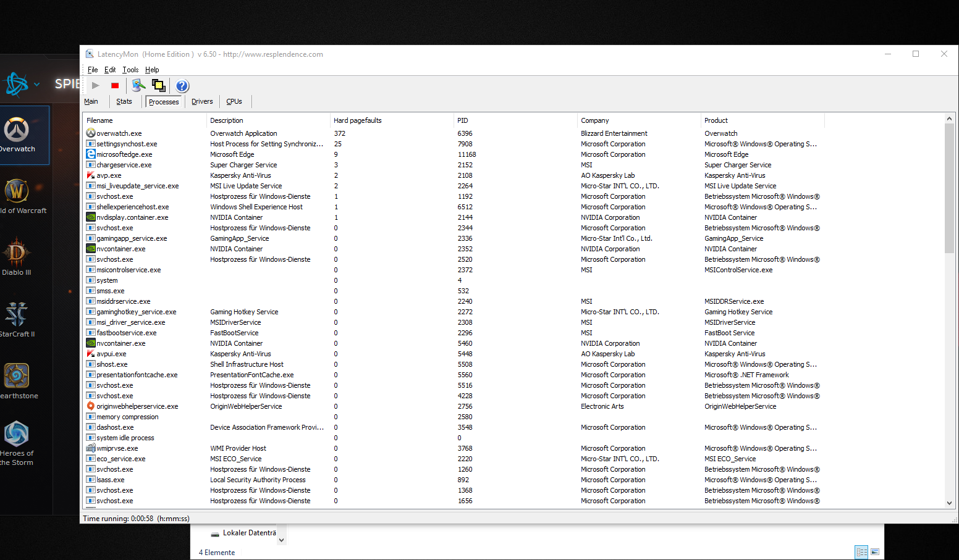Click the red stop monitoring button
The image size is (959, 560).
115,86
